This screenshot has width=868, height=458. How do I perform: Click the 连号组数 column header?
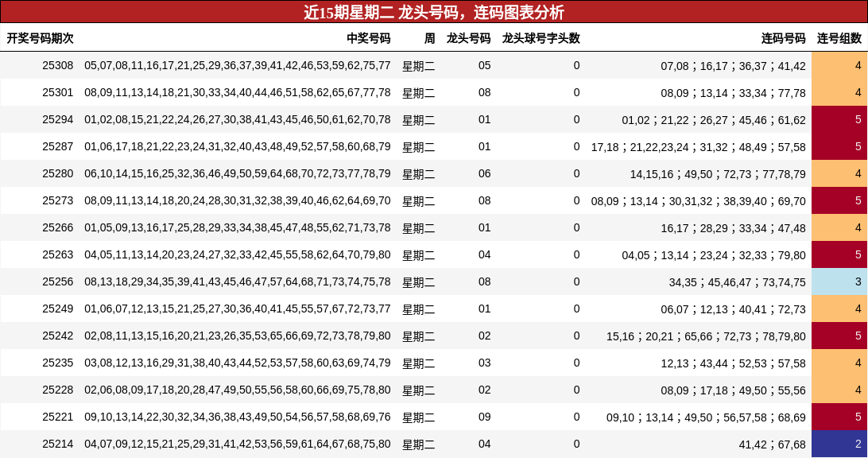coord(839,38)
